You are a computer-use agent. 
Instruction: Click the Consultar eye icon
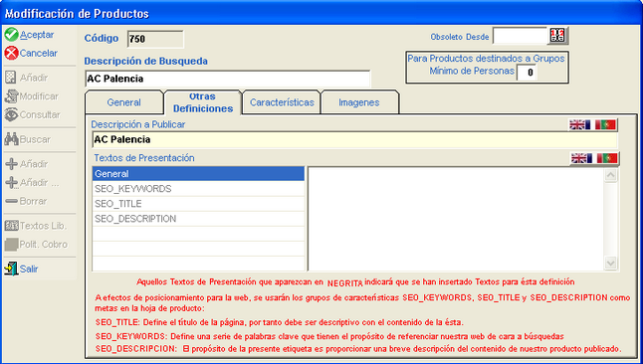coord(11,114)
